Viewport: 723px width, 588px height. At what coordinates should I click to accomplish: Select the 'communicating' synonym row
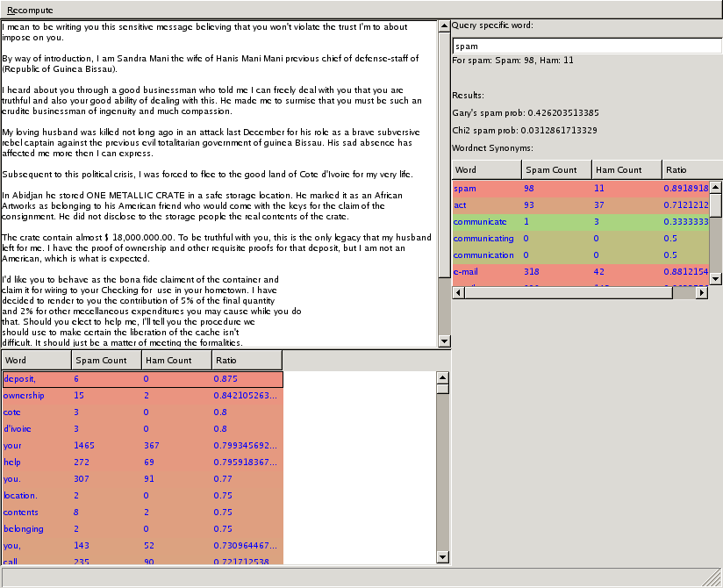[x=581, y=238]
